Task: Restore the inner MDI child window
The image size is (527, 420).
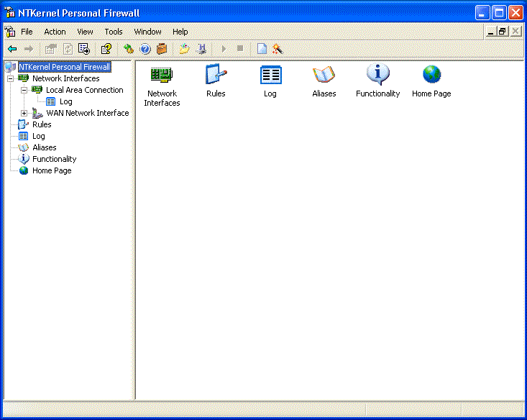Action: [502, 32]
